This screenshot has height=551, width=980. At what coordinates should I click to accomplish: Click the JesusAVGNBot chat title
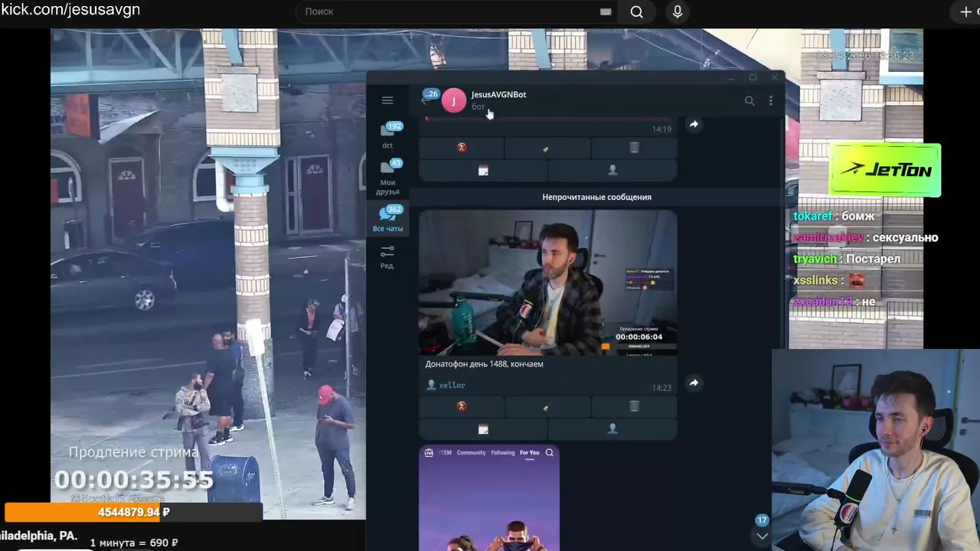498,94
